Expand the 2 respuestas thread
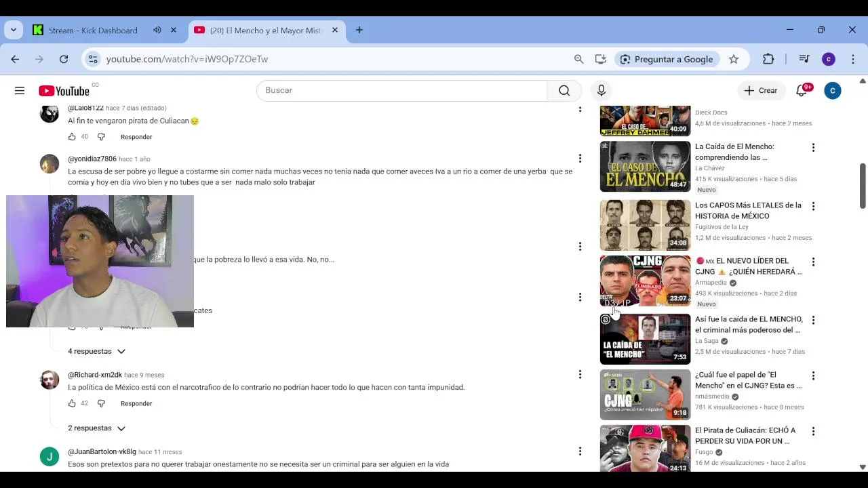Viewport: 868px width, 488px height. click(x=96, y=428)
